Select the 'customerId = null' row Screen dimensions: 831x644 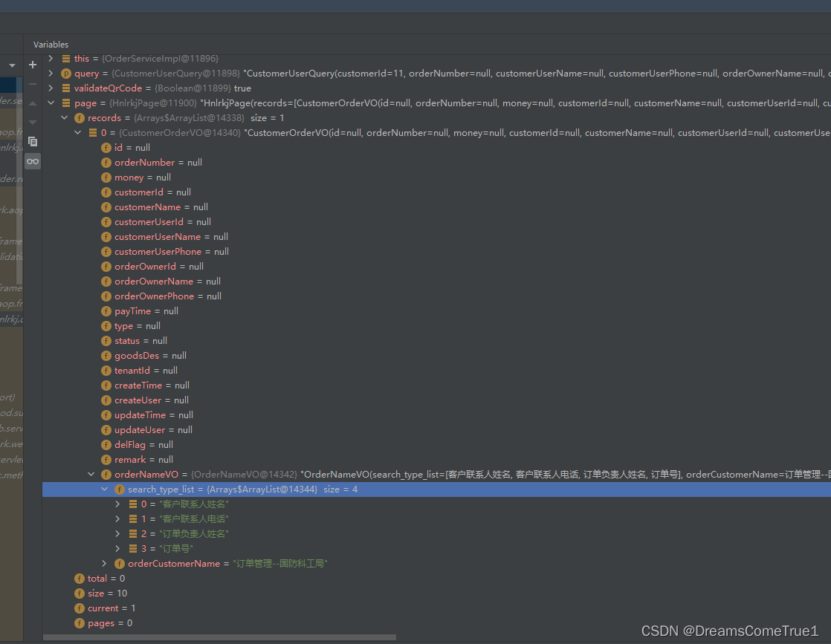pyautogui.click(x=437, y=192)
